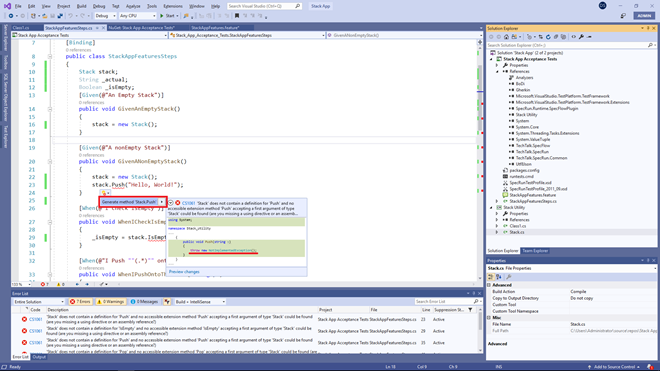The height and width of the screenshot is (371, 660).
Task: Switch to the Team Explorer tab
Action: point(535,251)
